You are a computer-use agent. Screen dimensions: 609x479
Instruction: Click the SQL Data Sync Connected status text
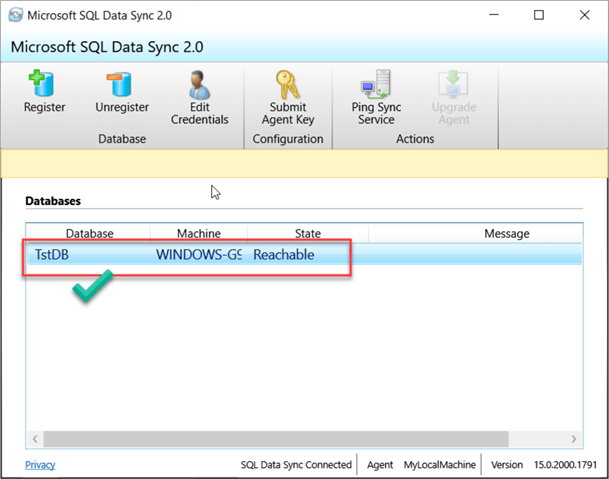click(x=296, y=465)
